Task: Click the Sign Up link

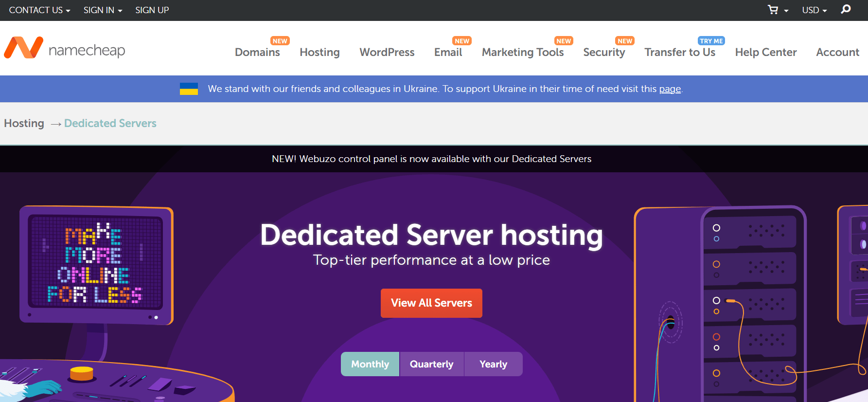Action: [152, 10]
